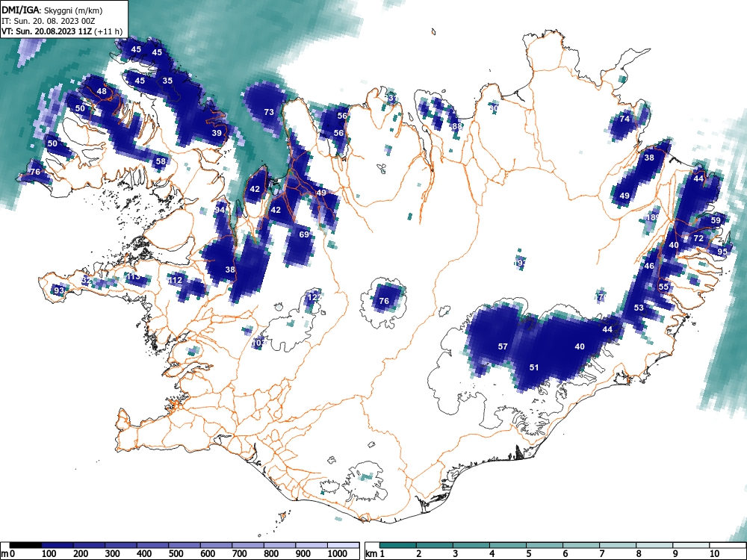Image resolution: width=747 pixels, height=560 pixels.
Task: Click the '(+11 h)' forecast offset text
Action: tap(108, 31)
